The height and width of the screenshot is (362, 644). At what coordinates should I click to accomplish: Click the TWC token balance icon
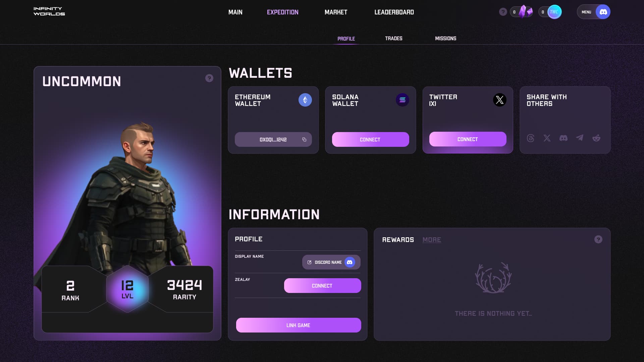point(554,12)
